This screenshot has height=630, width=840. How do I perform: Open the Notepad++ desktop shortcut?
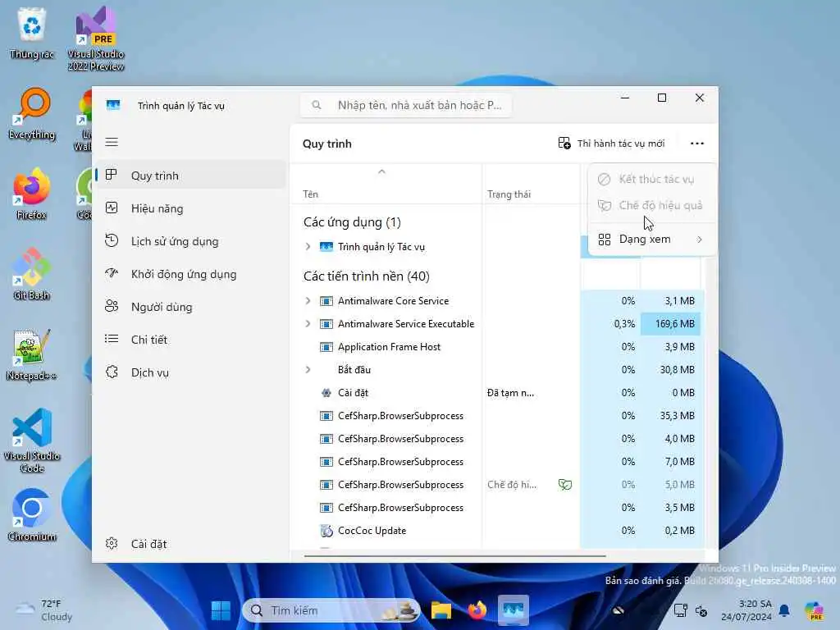pos(32,354)
